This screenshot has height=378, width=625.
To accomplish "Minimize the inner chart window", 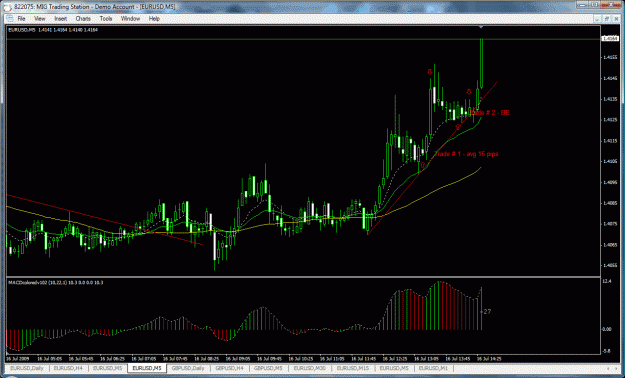I will point(597,18).
